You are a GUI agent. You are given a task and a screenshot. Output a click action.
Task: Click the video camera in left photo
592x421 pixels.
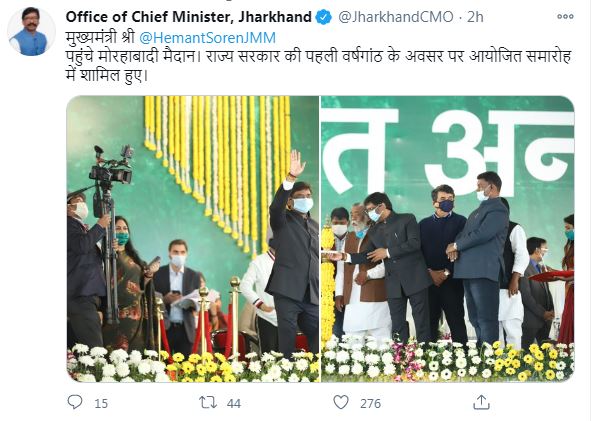(111, 170)
